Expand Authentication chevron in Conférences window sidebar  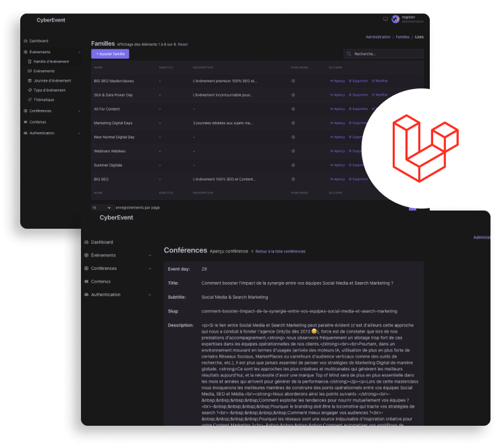click(150, 295)
